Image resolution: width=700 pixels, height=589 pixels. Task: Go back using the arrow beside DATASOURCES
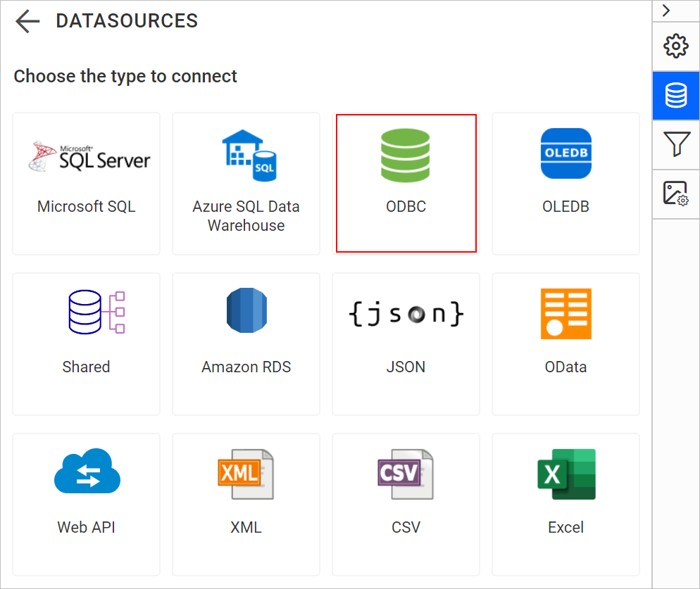(x=27, y=21)
